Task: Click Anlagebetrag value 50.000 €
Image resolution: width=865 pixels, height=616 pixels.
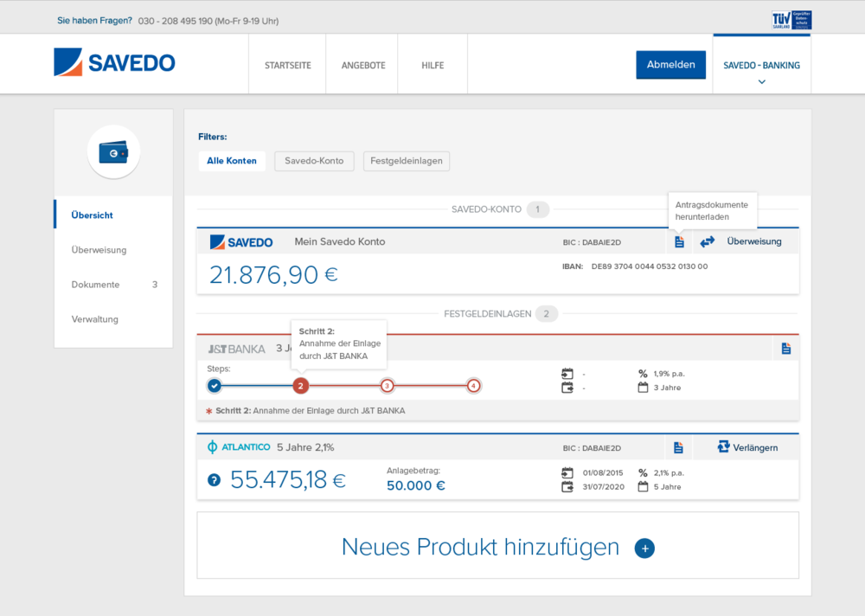Action: click(x=416, y=485)
